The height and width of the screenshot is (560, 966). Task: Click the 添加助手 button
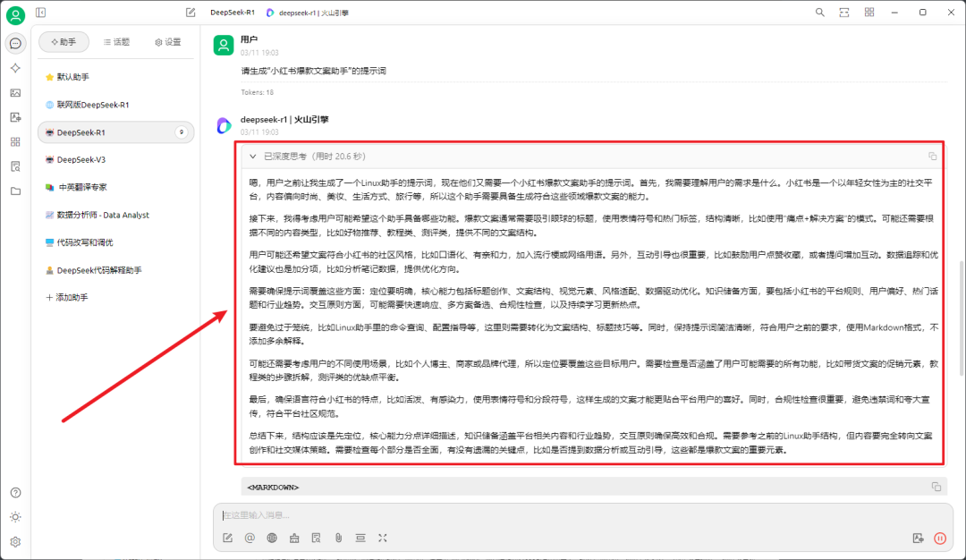pyautogui.click(x=67, y=298)
